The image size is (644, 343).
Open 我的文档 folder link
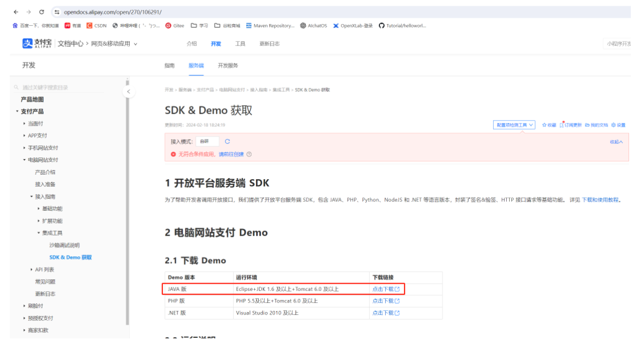(596, 125)
